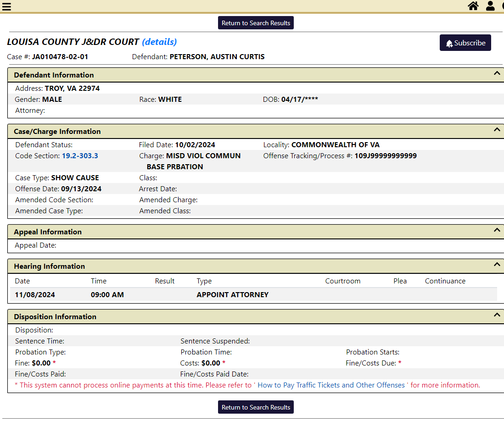Select the Fine amount $0.00
Viewport: 504px width, 432px height.
pyautogui.click(x=41, y=363)
